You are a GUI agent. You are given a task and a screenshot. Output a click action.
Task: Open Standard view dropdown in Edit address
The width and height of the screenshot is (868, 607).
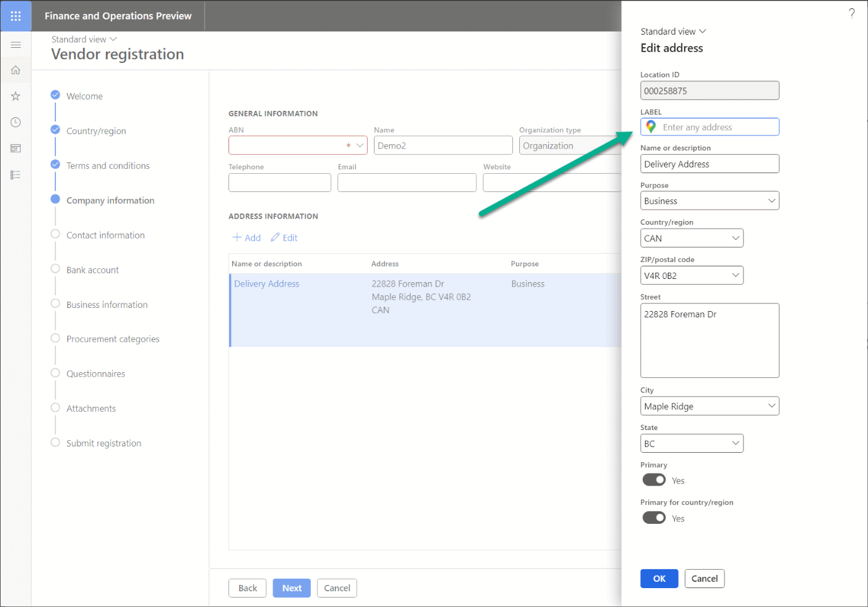click(x=674, y=31)
